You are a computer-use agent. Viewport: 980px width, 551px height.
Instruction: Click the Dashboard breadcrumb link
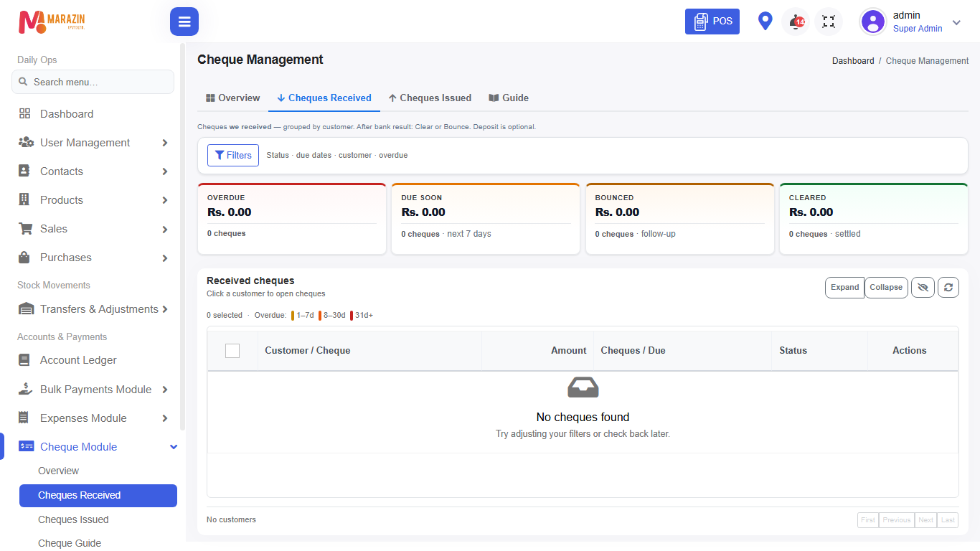(x=853, y=61)
